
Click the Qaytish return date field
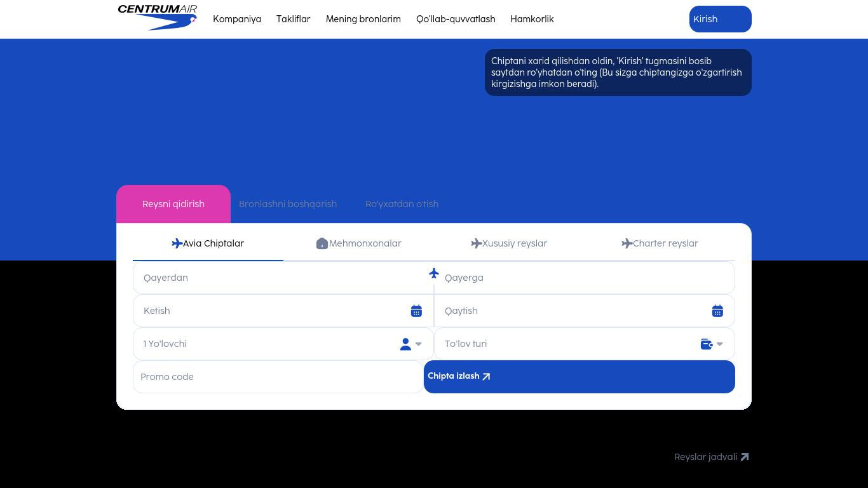585,311
